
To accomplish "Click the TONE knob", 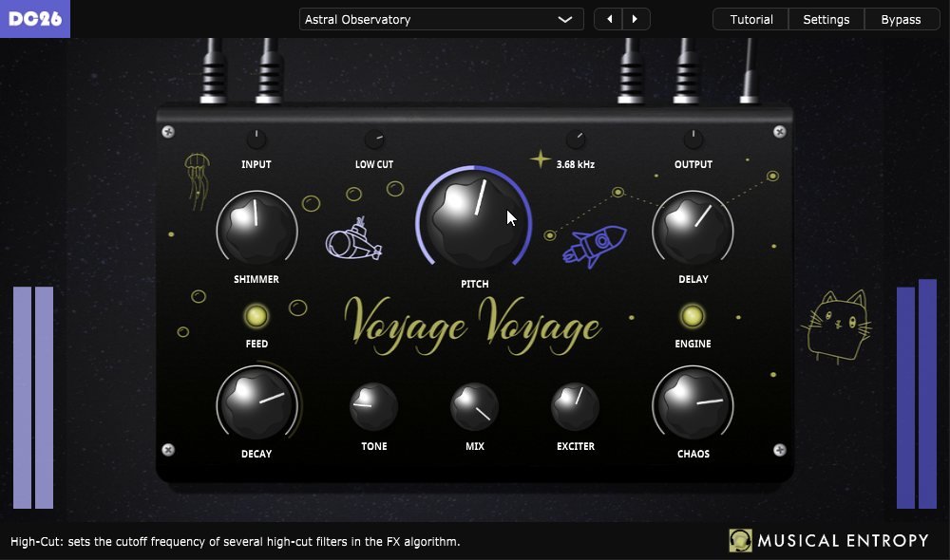I will [373, 406].
